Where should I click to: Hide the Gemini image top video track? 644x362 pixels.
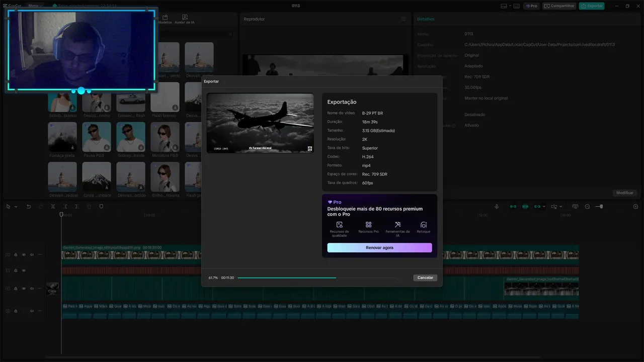pos(24,254)
